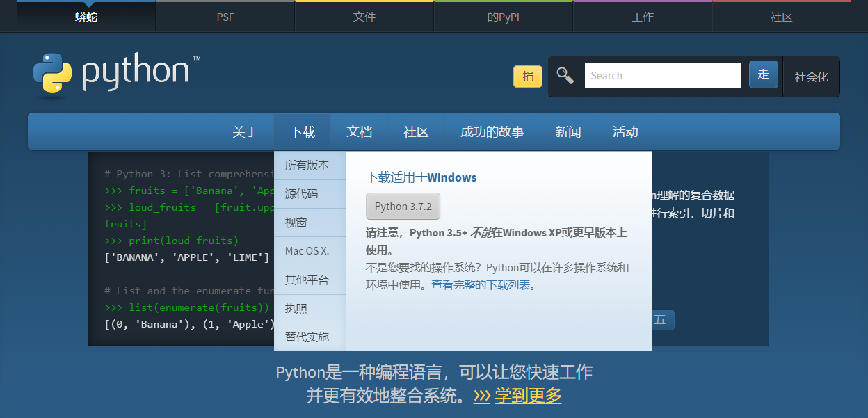Choose 替代实施 in the download submenu
868x418 pixels.
click(310, 337)
